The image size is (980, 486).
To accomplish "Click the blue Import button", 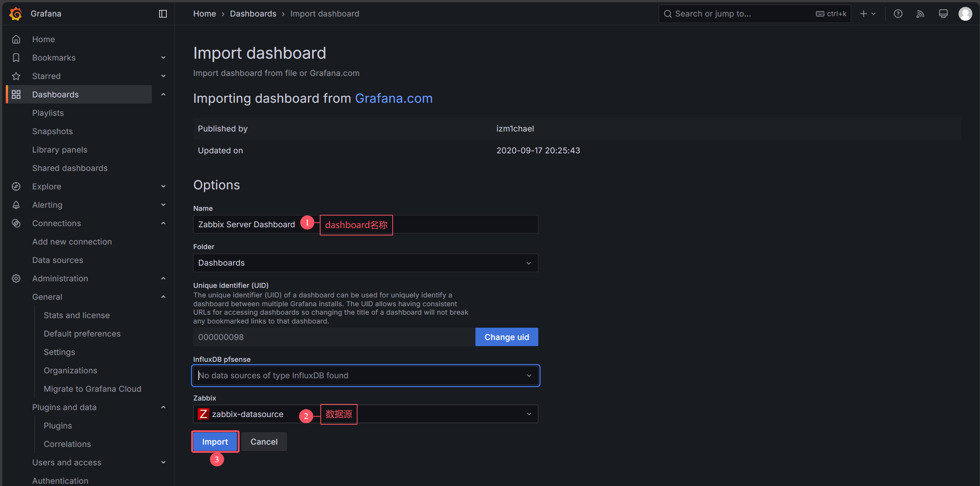I will point(215,442).
